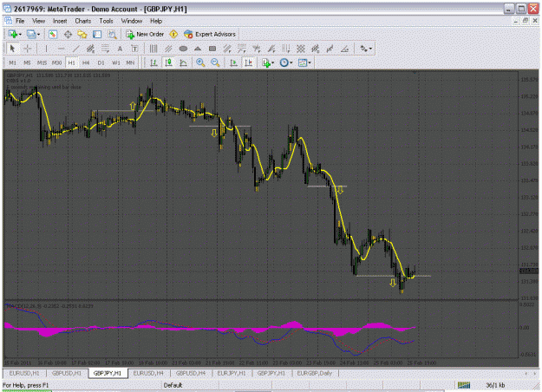Screen dimensions: 542x392
Task: Switch to M15 timeframe
Action: point(42,63)
